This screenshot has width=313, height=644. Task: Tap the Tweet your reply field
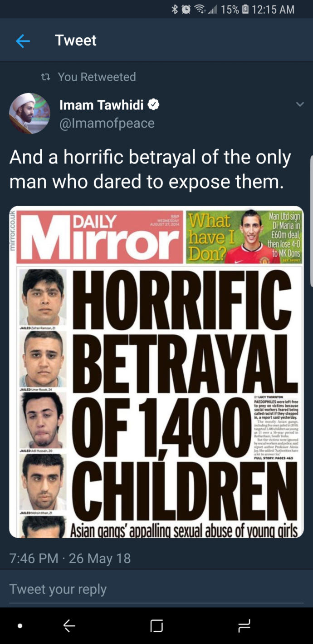[x=156, y=589]
